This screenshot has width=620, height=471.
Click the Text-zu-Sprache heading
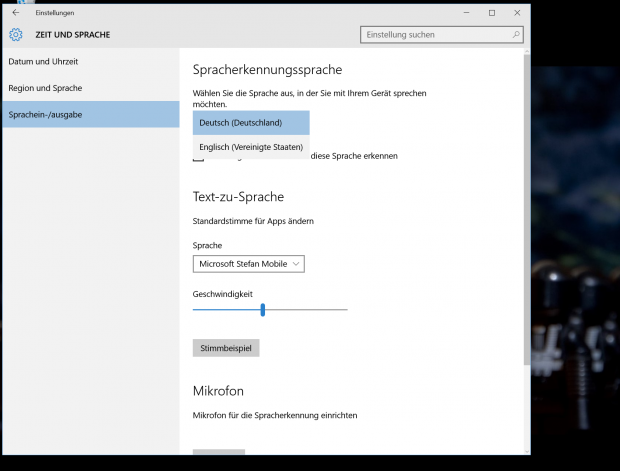pos(238,197)
